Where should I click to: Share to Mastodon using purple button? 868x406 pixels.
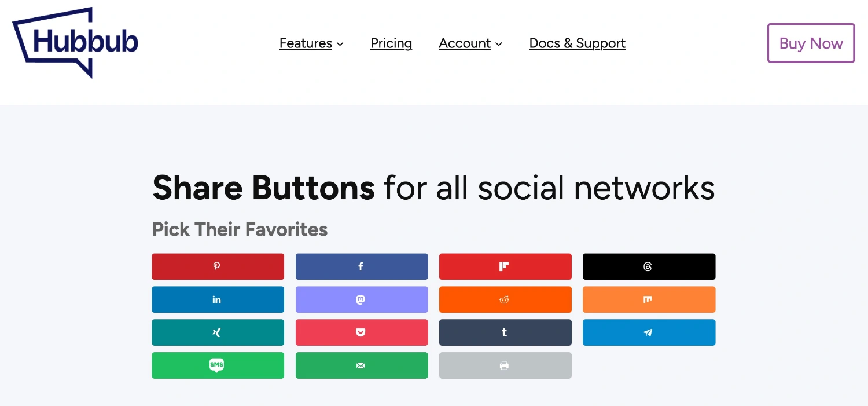[362, 299]
